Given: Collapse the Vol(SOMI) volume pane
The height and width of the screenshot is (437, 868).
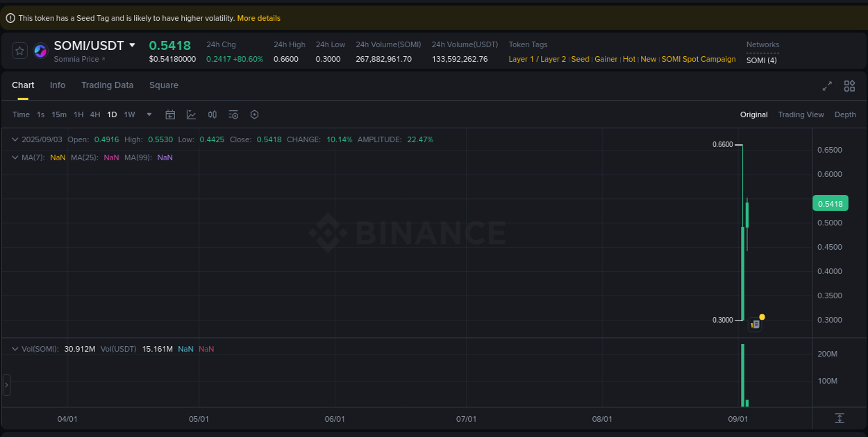Looking at the screenshot, I should [15, 348].
